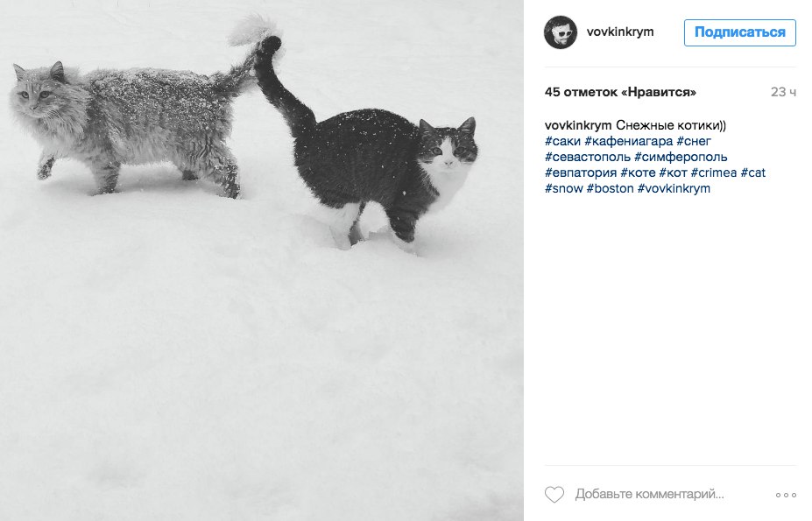Like the post with the heart icon

tap(554, 495)
